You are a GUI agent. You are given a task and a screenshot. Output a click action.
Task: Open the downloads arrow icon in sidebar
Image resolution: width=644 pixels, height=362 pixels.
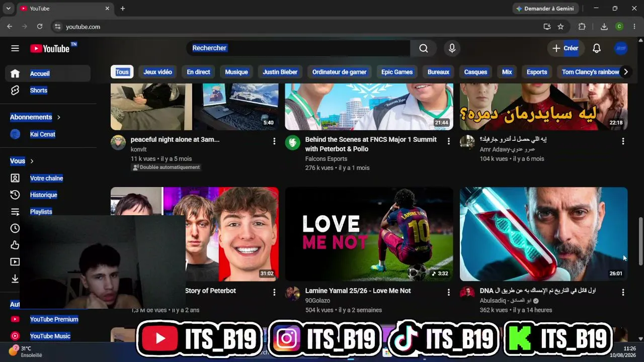point(15,279)
